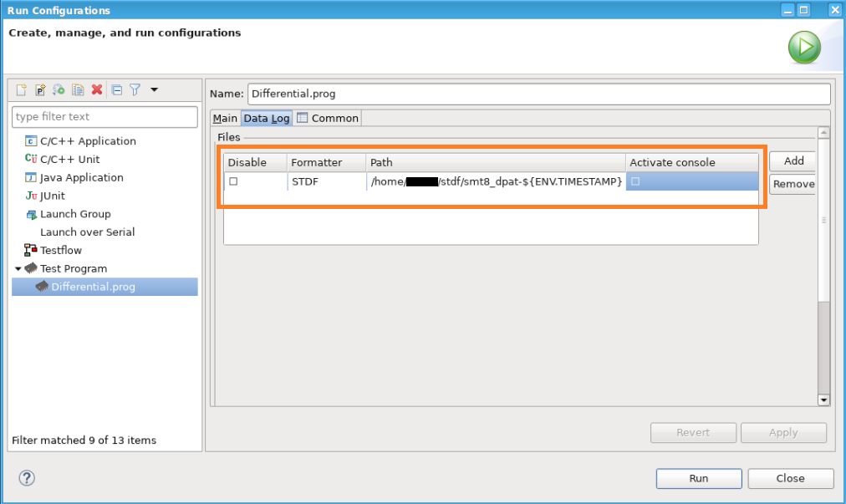Click the scrollbar down arrow
This screenshot has width=846, height=504.
click(823, 400)
